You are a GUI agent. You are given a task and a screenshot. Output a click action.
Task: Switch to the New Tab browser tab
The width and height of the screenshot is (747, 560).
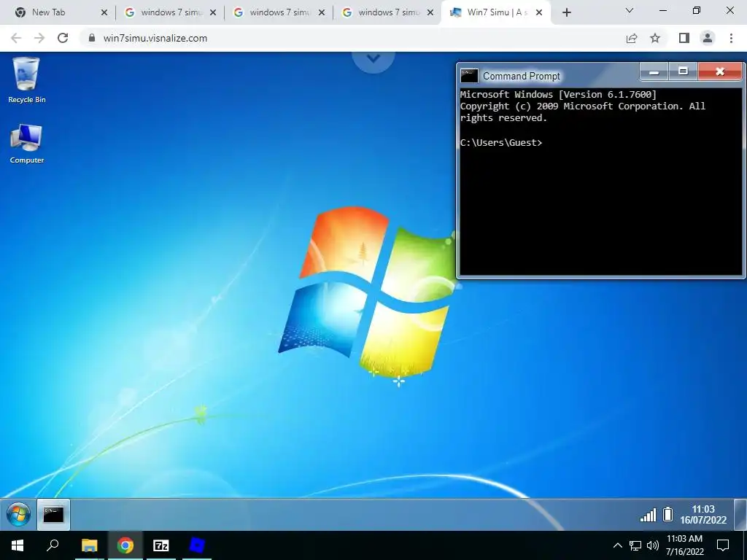click(59, 12)
